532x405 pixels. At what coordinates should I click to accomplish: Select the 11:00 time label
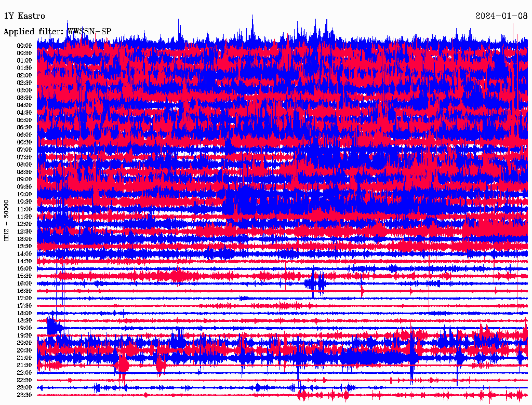(x=24, y=209)
